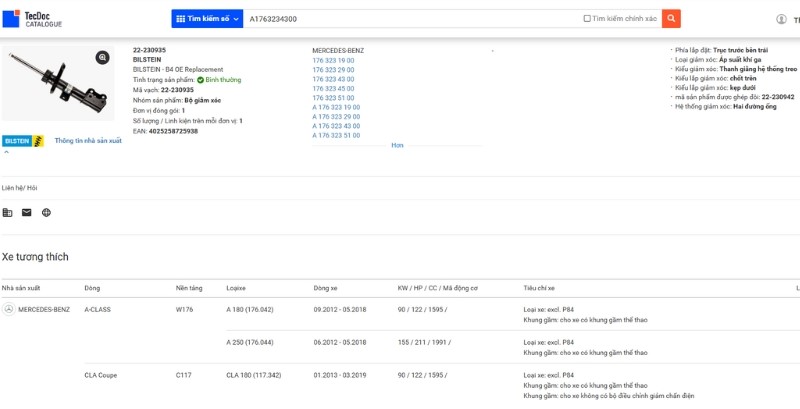Image resolution: width=800 pixels, height=409 pixels.
Task: Click the 'Nhà sản xuất' column header
Action: point(21,288)
